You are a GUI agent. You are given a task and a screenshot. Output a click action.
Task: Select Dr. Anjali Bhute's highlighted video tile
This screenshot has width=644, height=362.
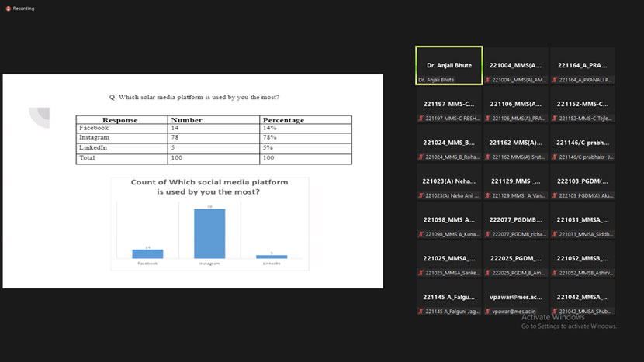(x=448, y=65)
